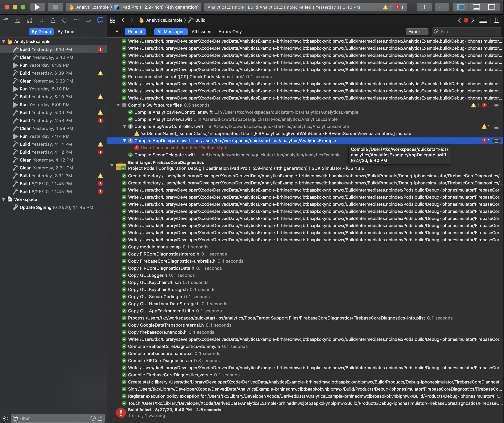Click the code review arrows button
The height and width of the screenshot is (423, 504).
(x=442, y=7)
